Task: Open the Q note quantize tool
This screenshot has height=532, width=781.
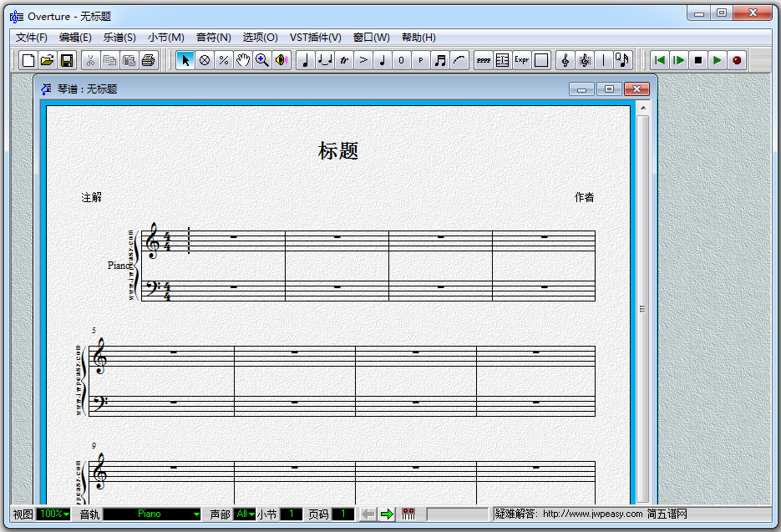Action: pyautogui.click(x=622, y=60)
